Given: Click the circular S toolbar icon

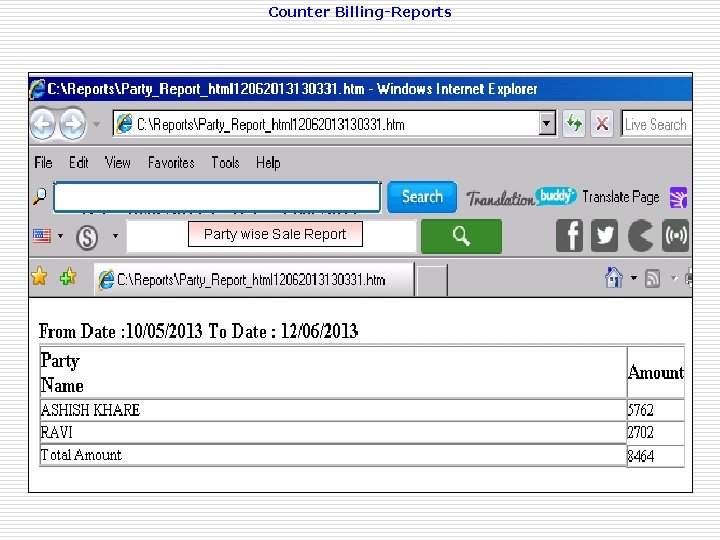Looking at the screenshot, I should click(x=87, y=237).
